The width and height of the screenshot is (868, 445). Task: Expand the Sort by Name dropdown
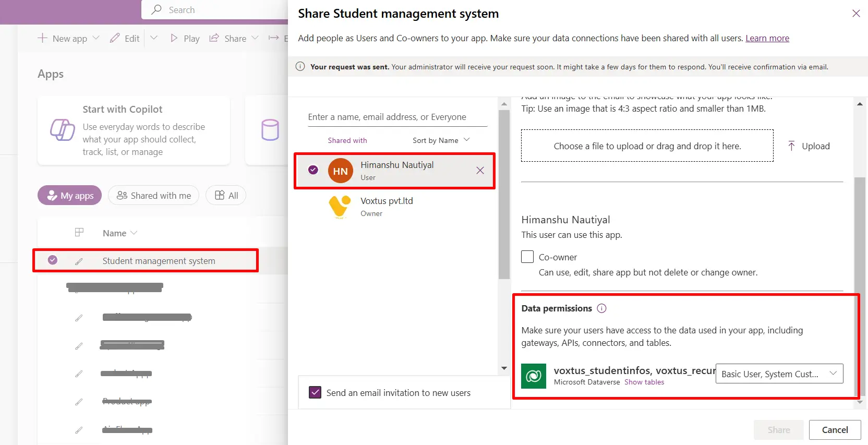click(x=441, y=140)
